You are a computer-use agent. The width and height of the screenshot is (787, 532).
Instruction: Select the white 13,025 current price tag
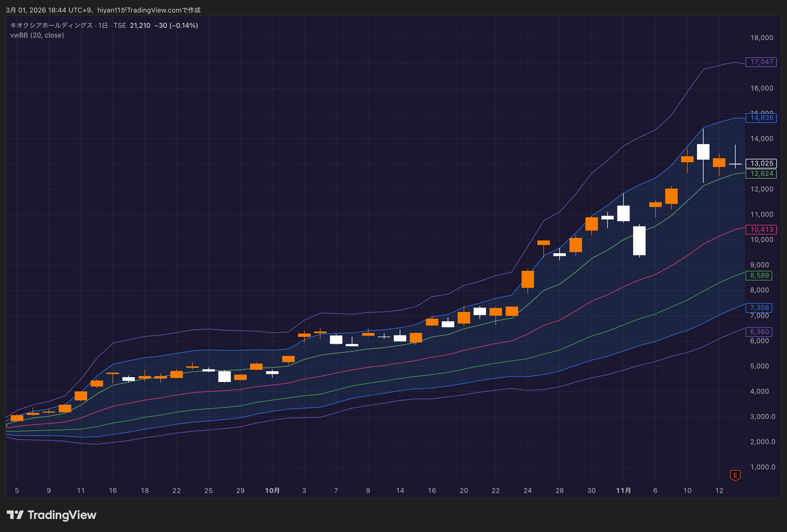(761, 163)
